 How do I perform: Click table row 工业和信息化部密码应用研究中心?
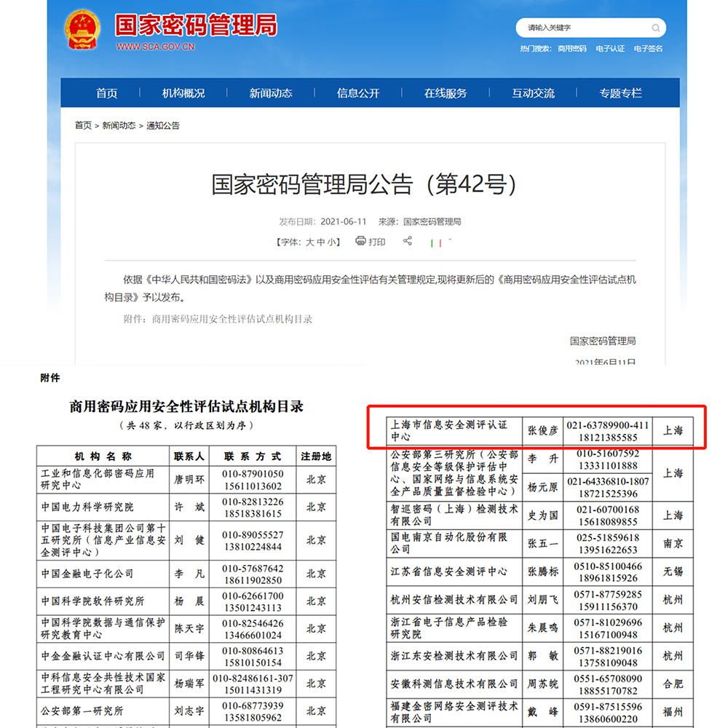tap(186, 480)
